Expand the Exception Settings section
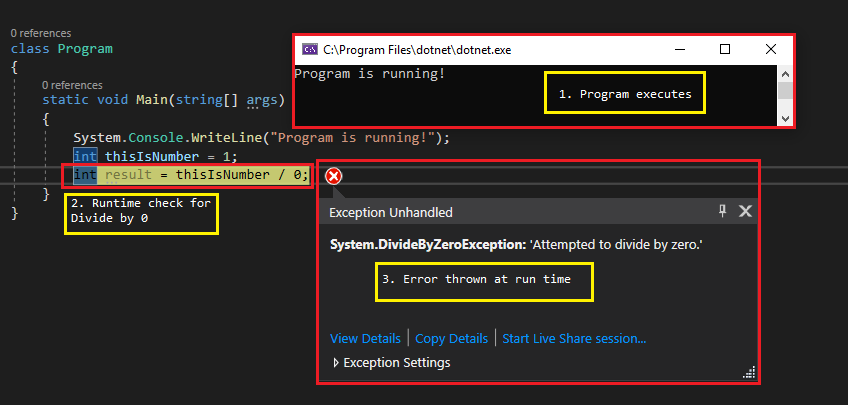The width and height of the screenshot is (848, 405). [392, 362]
